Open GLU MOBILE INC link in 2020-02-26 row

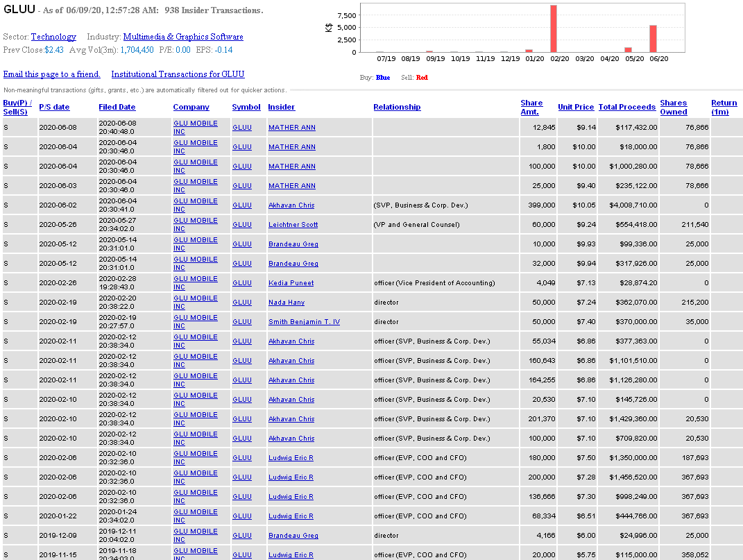click(x=195, y=283)
